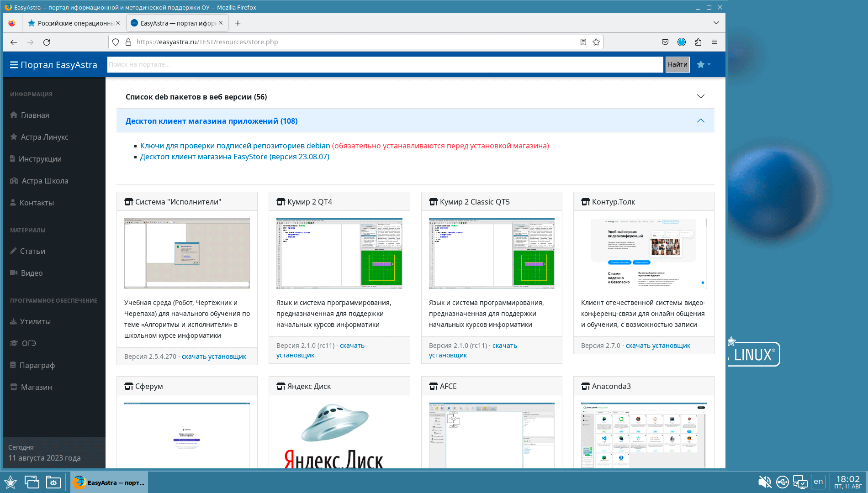
Task: Click the 'Сферум' card title
Action: click(x=149, y=386)
